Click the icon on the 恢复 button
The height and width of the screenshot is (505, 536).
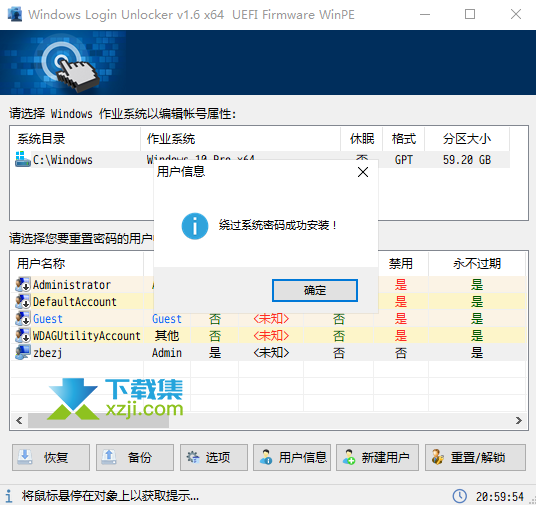[25, 457]
